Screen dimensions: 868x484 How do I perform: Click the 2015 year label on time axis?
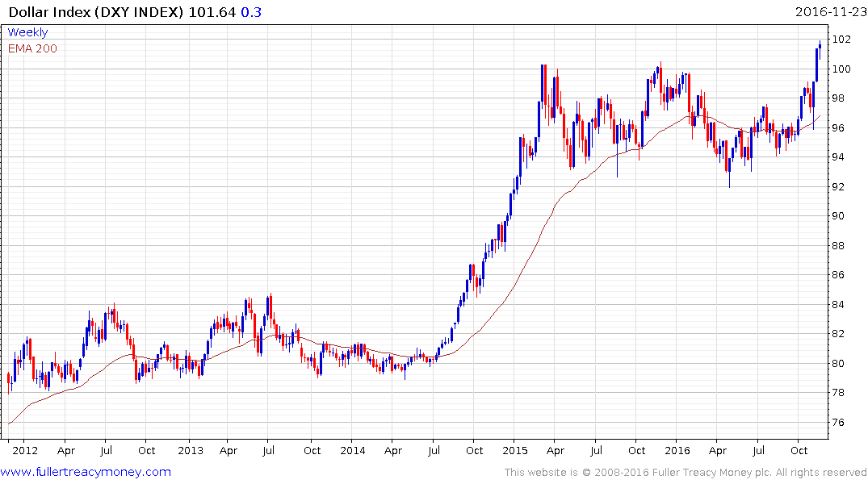(x=515, y=451)
